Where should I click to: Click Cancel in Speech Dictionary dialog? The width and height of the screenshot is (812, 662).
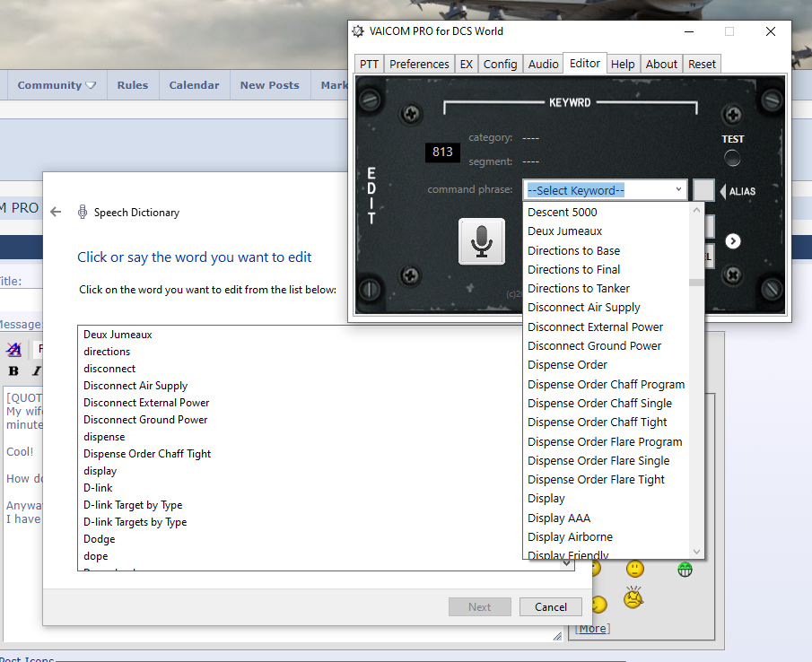(551, 606)
